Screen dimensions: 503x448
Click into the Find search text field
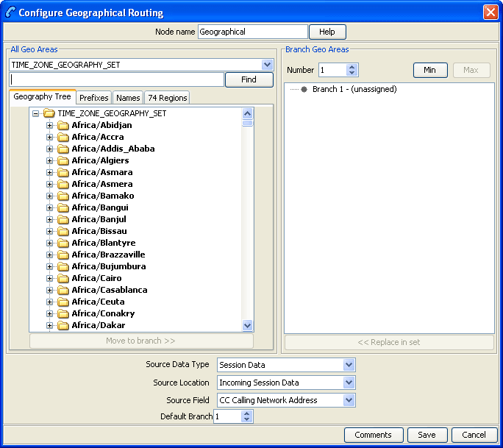tap(116, 79)
